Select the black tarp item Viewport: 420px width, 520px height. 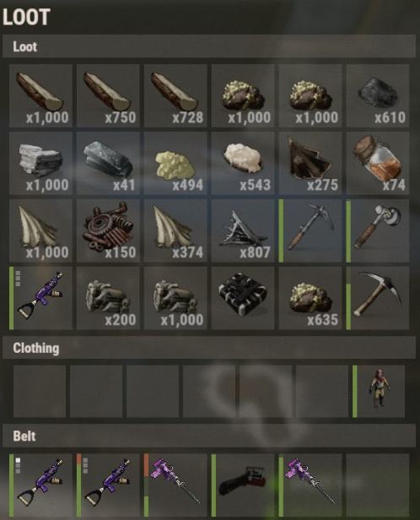coord(243,298)
